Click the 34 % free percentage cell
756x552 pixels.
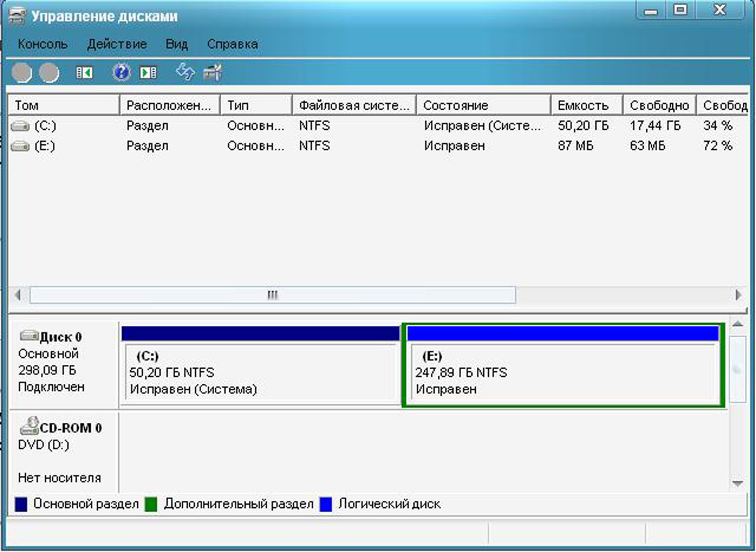click(718, 126)
